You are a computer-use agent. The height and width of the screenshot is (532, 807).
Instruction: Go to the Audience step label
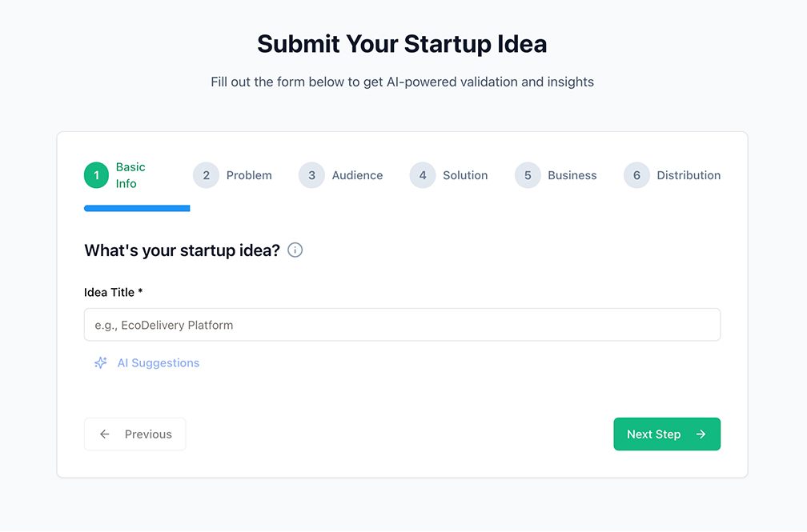[357, 175]
